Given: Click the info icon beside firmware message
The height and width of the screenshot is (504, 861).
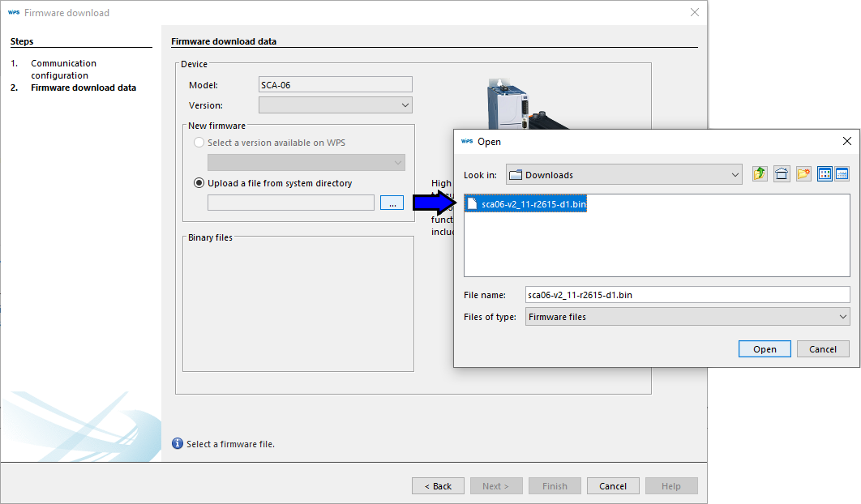Looking at the screenshot, I should pyautogui.click(x=178, y=443).
